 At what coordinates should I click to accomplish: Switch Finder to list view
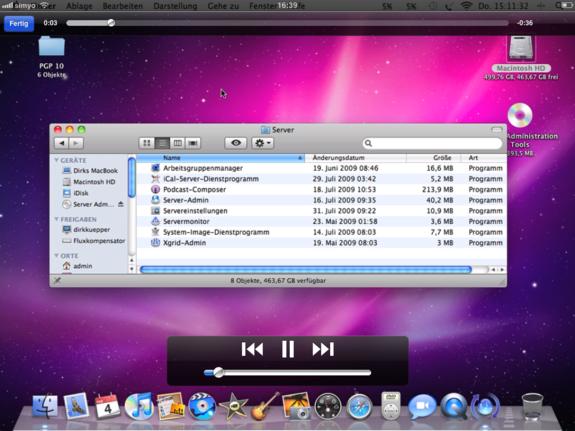(x=162, y=143)
